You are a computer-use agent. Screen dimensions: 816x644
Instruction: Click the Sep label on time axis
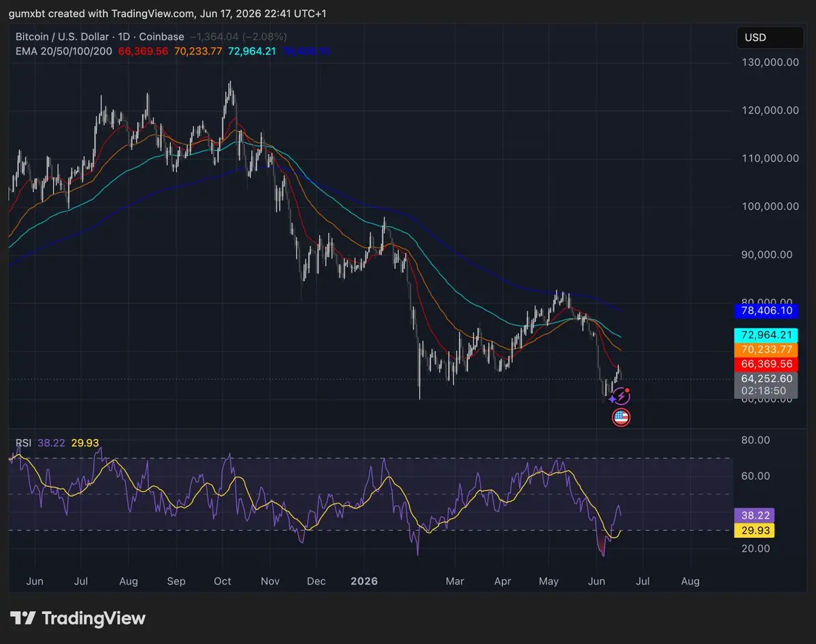click(x=176, y=581)
